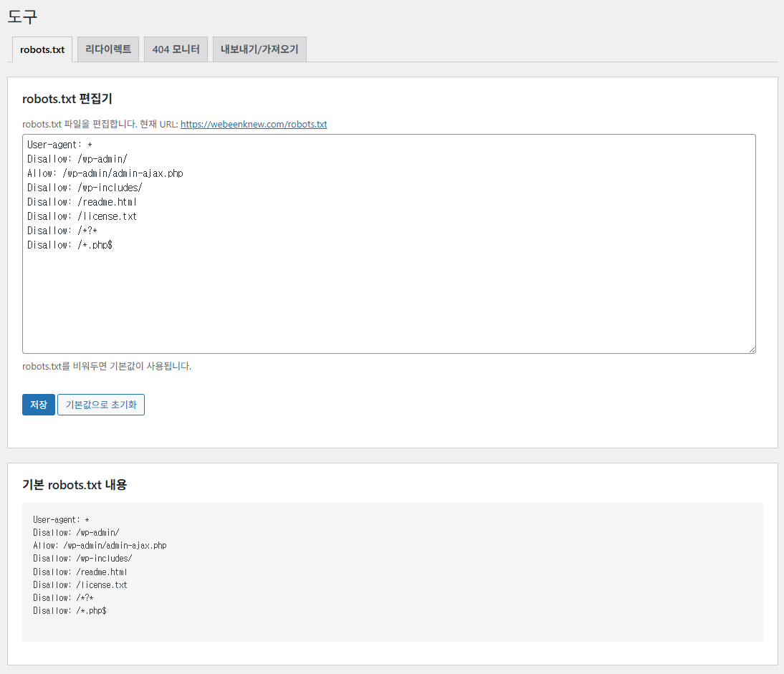Click the Allow: admin-ajax.php line in the editor
The width and height of the screenshot is (784, 674).
point(105,173)
